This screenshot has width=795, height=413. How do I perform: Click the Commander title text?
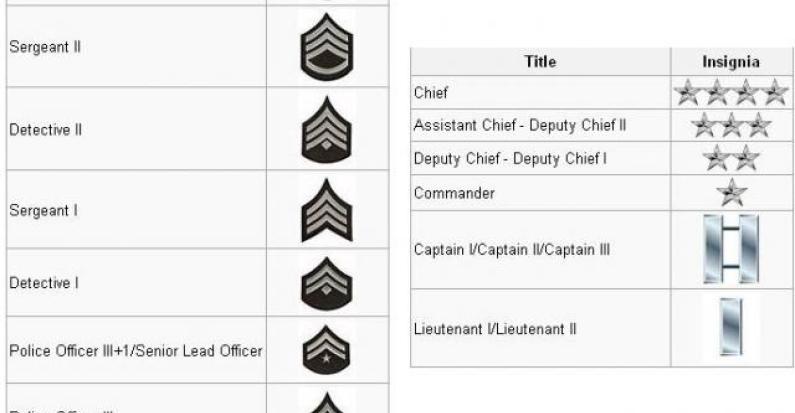click(454, 193)
